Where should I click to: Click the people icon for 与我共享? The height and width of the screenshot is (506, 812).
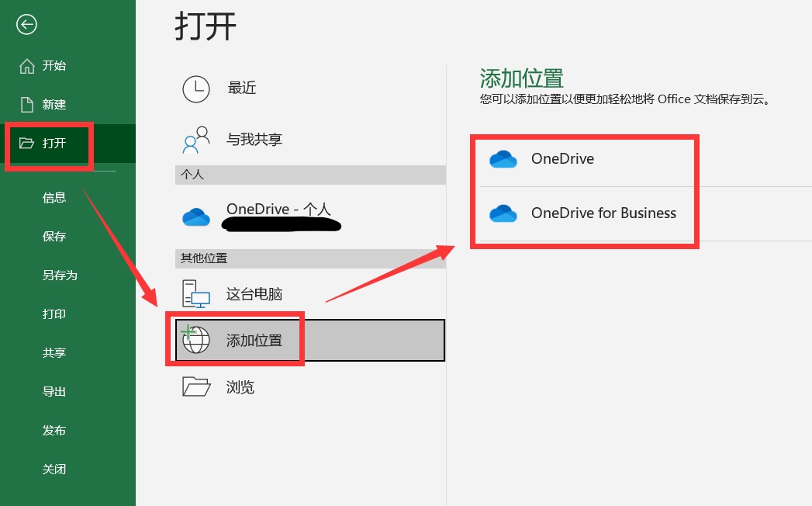pos(196,140)
